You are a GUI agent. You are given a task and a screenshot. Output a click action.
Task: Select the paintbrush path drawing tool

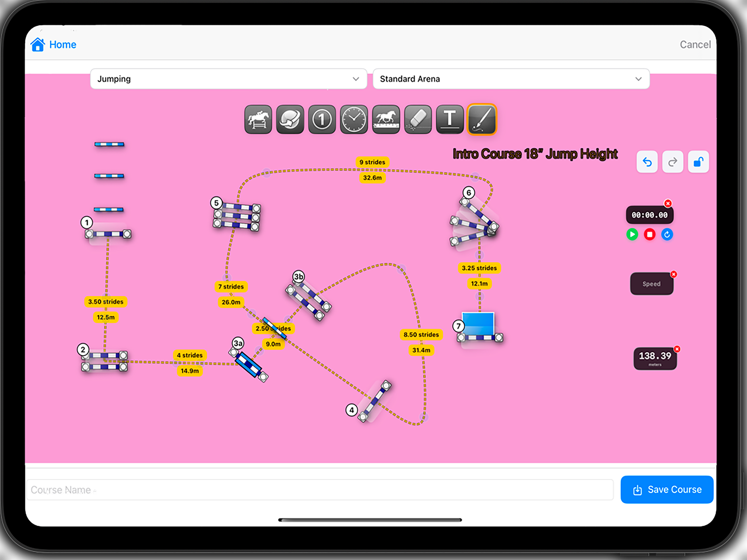(x=482, y=119)
